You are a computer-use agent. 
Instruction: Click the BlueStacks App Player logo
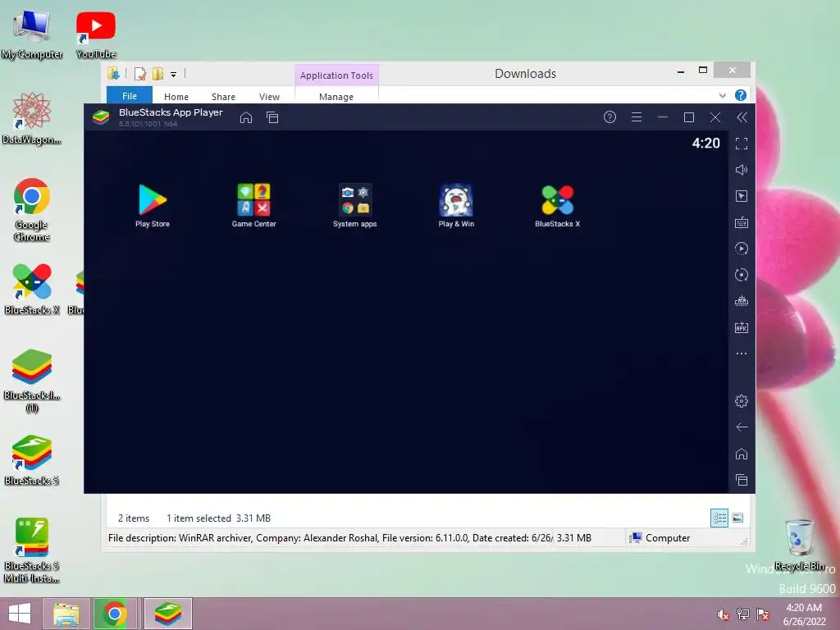pos(101,116)
